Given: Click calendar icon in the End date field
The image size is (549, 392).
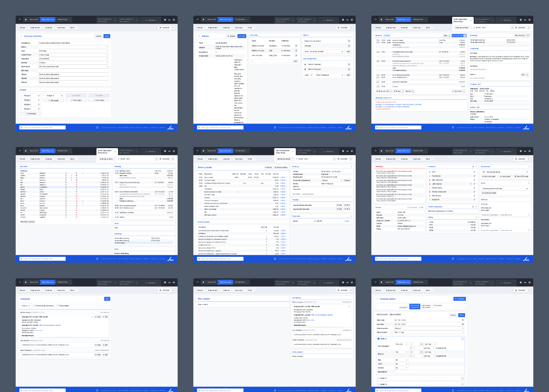Looking at the screenshot, I should pyautogui.click(x=463, y=324).
